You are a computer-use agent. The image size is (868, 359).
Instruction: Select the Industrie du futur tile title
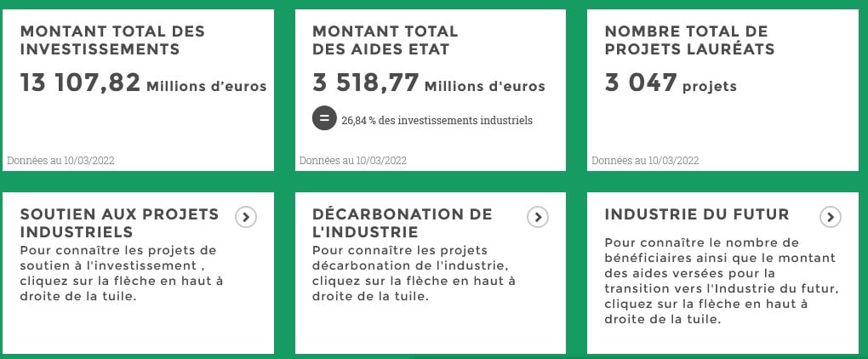(x=697, y=214)
